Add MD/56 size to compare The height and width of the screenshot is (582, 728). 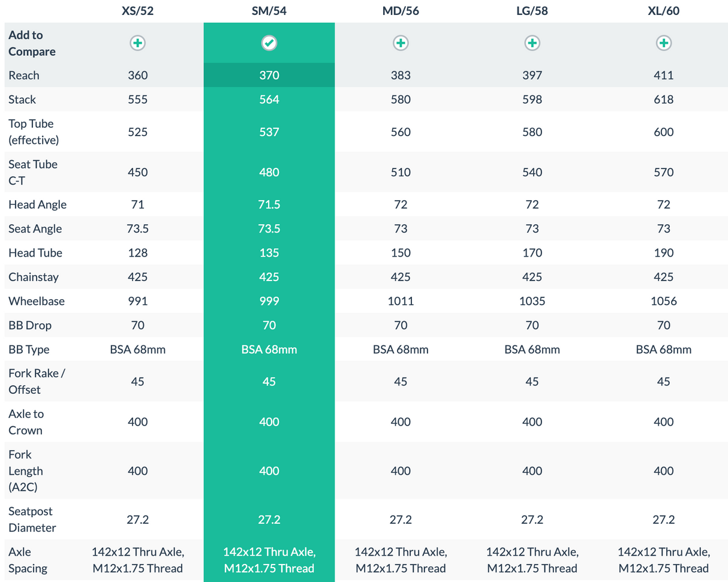pyautogui.click(x=401, y=43)
